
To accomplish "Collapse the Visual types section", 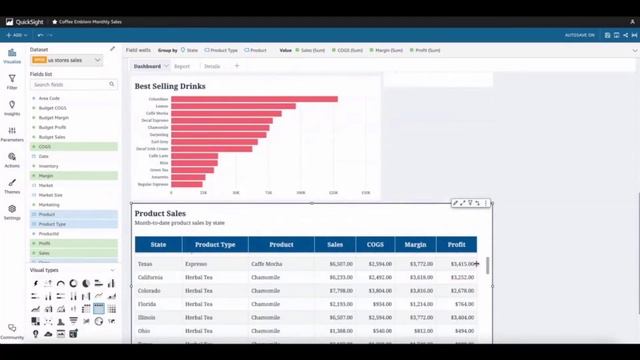I will point(113,270).
